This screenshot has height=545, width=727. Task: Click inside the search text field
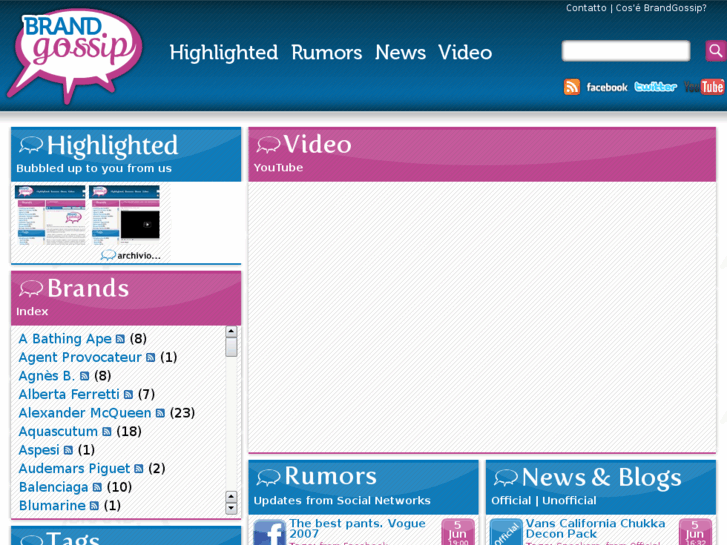(x=626, y=51)
